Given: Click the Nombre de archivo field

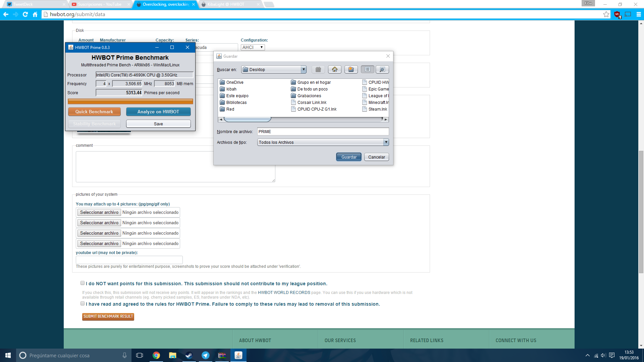Looking at the screenshot, I should click(x=323, y=132).
